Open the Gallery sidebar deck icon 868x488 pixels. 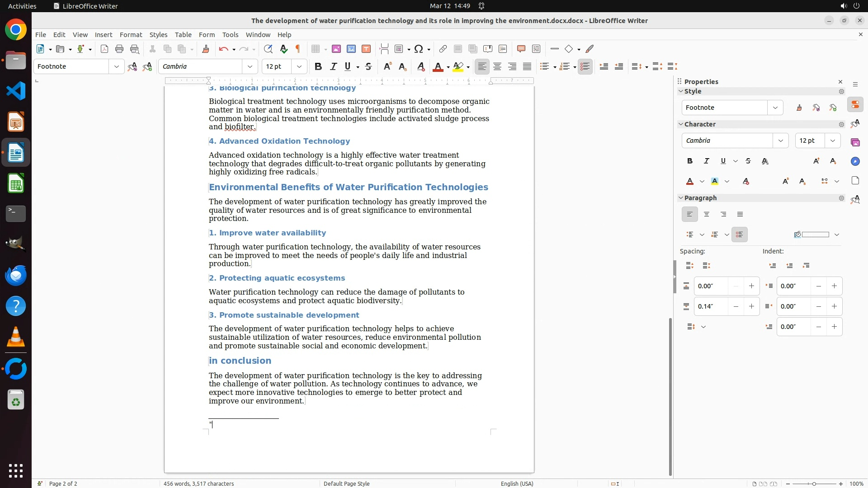click(855, 142)
